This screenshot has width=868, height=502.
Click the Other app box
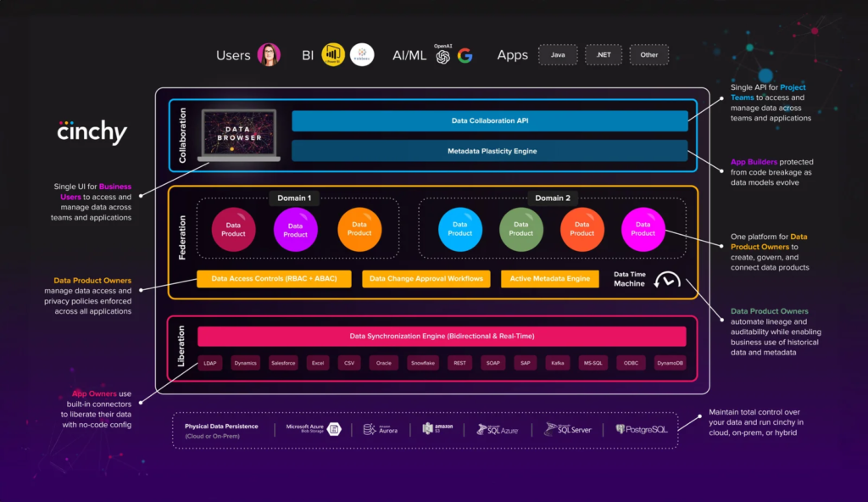point(648,55)
